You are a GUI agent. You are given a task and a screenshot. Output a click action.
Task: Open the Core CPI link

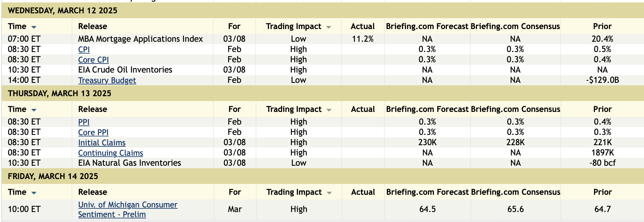tap(93, 60)
